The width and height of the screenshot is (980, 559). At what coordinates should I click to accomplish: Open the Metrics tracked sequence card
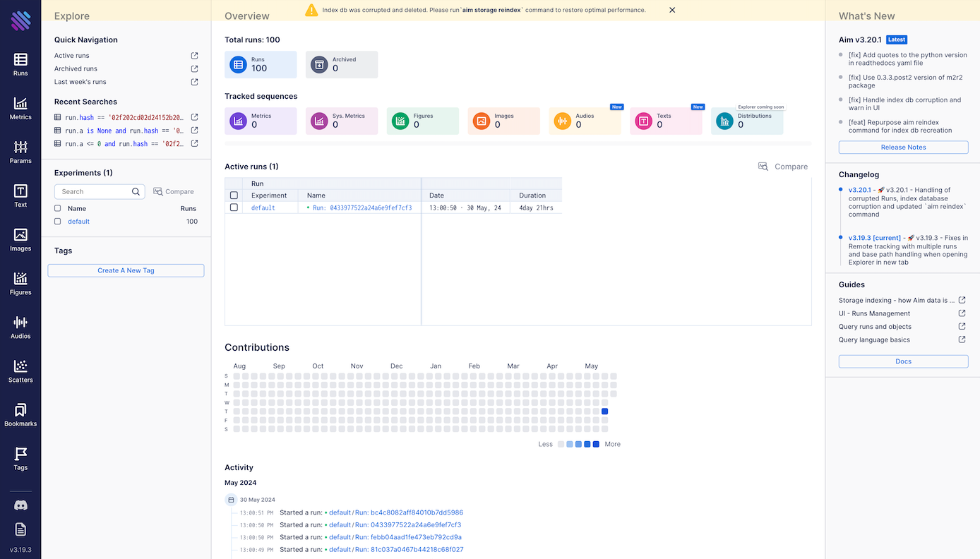(x=261, y=121)
